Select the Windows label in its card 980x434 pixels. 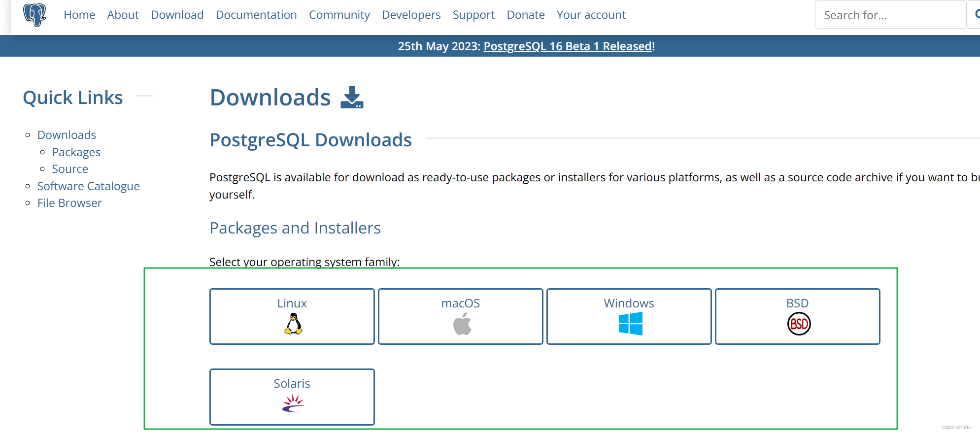click(629, 303)
